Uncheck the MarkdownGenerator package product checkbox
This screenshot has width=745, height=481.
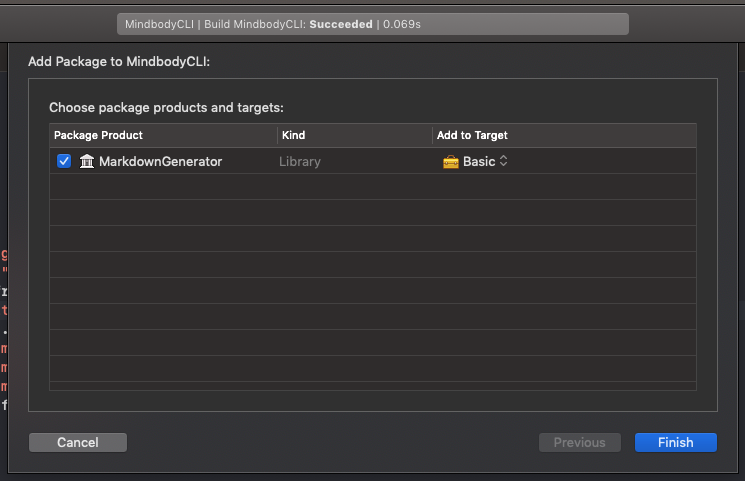[64, 161]
